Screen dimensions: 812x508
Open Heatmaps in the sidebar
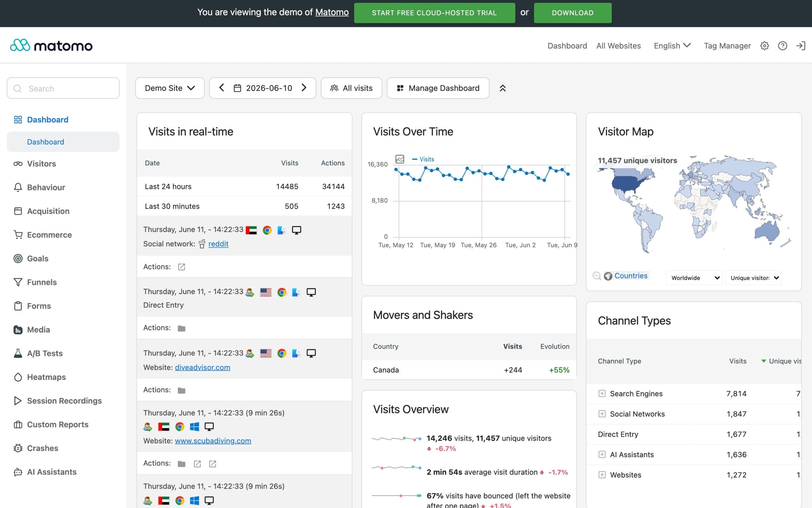46,377
